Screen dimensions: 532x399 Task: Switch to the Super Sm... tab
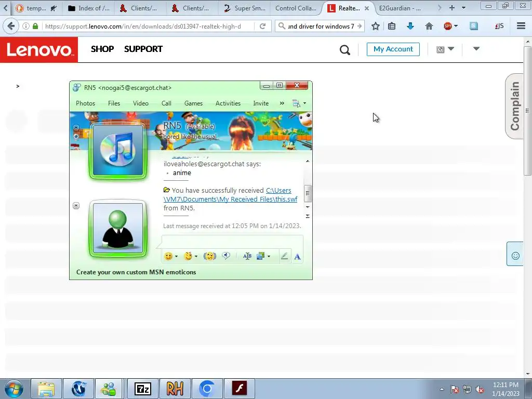pyautogui.click(x=245, y=8)
